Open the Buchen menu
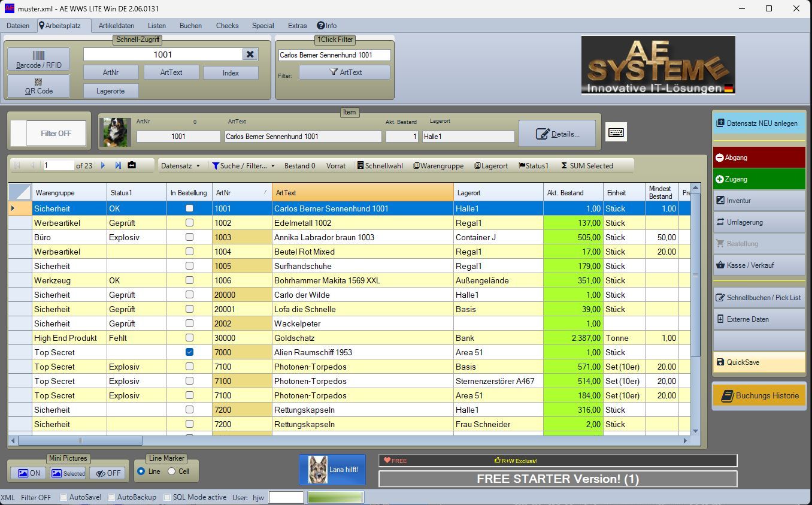 (190, 25)
